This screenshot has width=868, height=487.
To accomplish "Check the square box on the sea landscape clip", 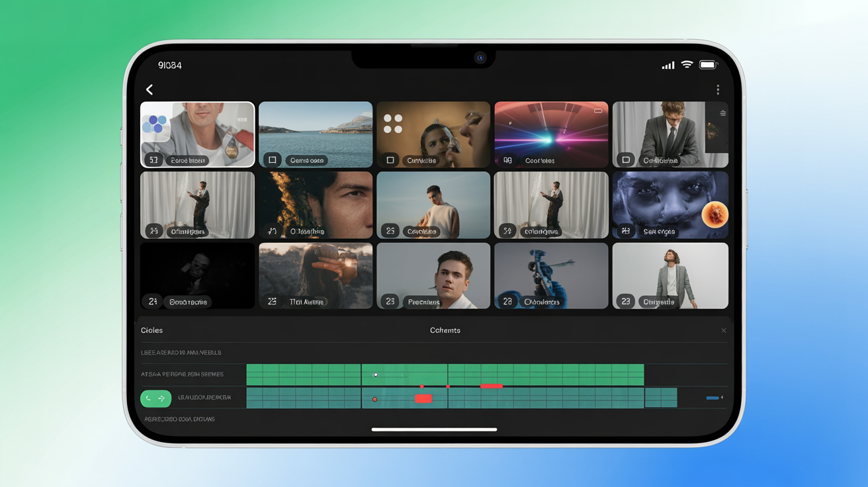I will (272, 160).
